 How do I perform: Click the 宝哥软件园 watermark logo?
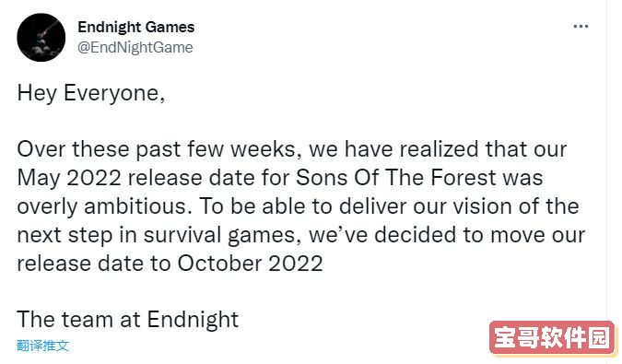552,338
